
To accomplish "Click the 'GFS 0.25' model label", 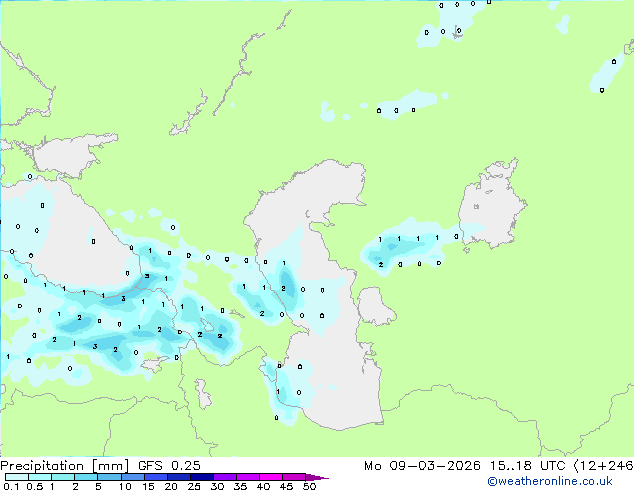I will [169, 466].
